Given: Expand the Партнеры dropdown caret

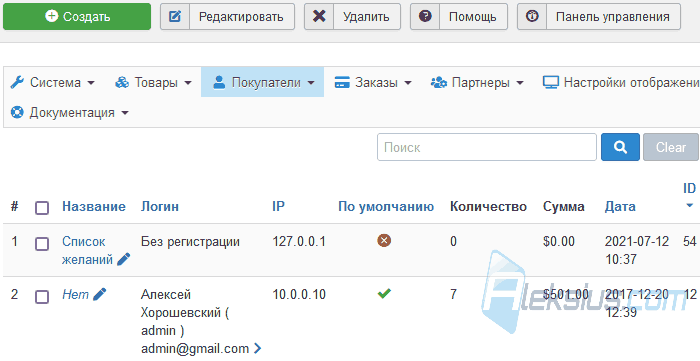Looking at the screenshot, I should pos(520,83).
